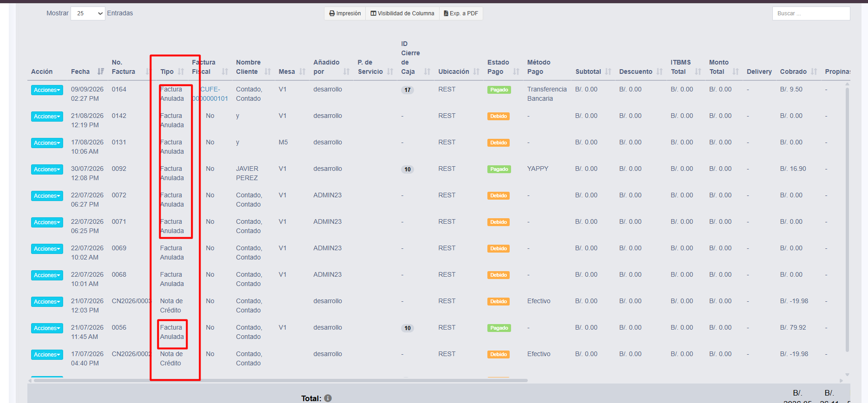Click the Tipo column sort arrows
Viewport: 868px width, 403px height.
click(181, 71)
